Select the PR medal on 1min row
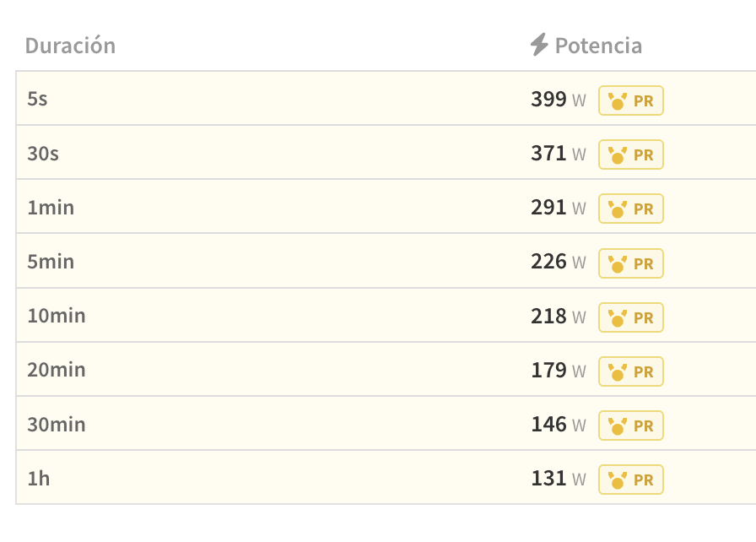This screenshot has width=756, height=542. point(631,209)
